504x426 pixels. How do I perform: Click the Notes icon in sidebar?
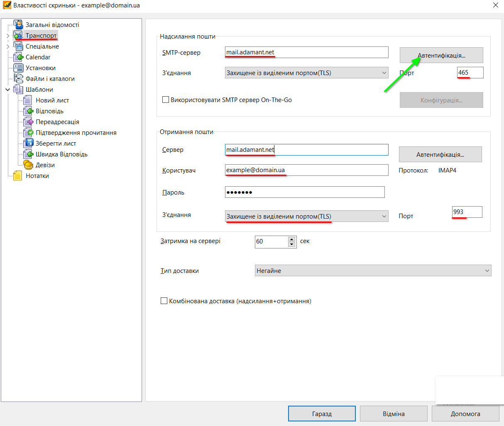(18, 176)
